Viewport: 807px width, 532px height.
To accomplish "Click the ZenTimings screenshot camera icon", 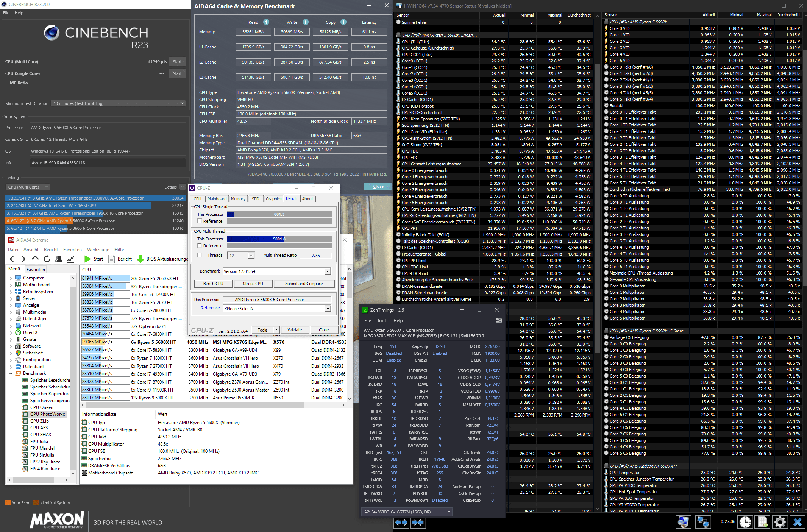I will click(x=498, y=320).
